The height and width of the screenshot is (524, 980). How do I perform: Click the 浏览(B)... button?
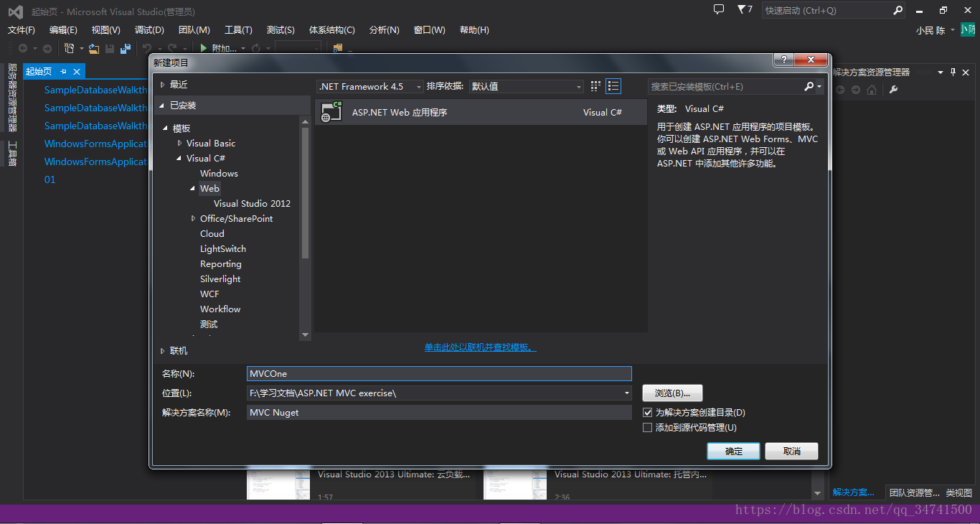click(x=672, y=393)
